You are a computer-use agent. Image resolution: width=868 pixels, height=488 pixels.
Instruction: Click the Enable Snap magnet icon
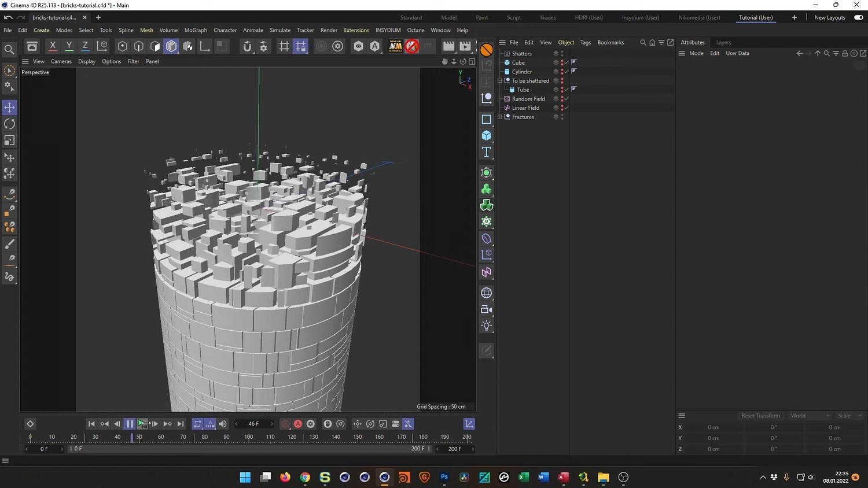(x=247, y=46)
